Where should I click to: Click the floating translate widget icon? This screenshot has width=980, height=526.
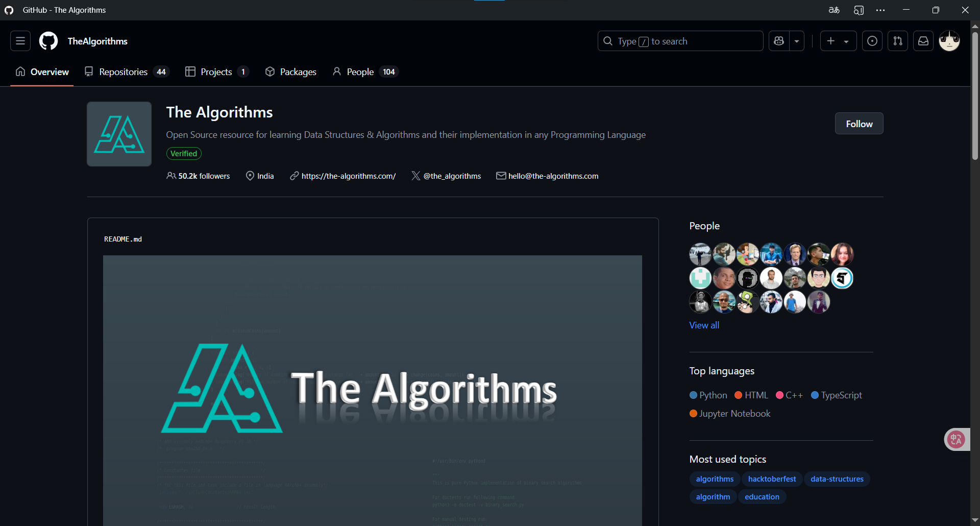coord(957,439)
